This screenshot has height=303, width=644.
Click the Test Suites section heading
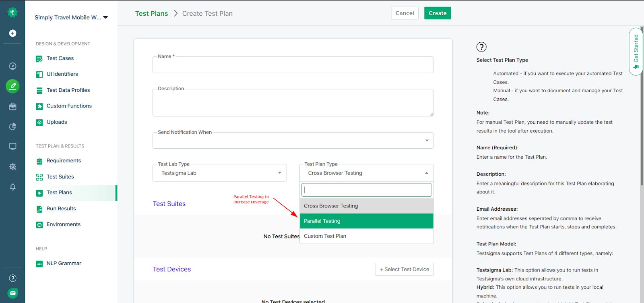click(x=169, y=204)
